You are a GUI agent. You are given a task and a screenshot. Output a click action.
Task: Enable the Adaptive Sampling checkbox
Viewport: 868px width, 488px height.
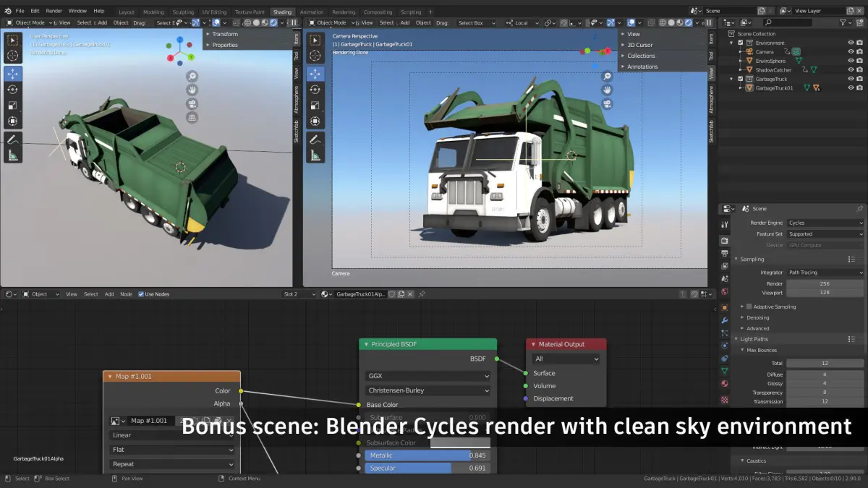point(749,307)
